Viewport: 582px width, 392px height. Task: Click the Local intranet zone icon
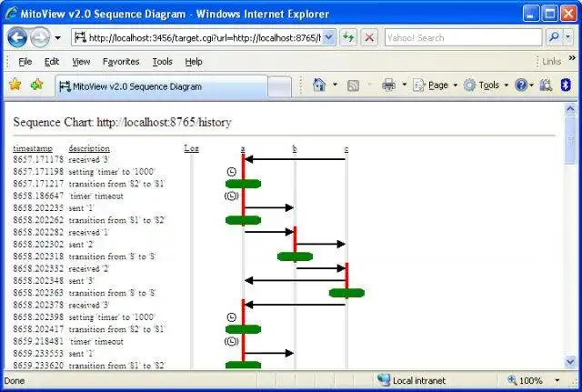pos(384,380)
